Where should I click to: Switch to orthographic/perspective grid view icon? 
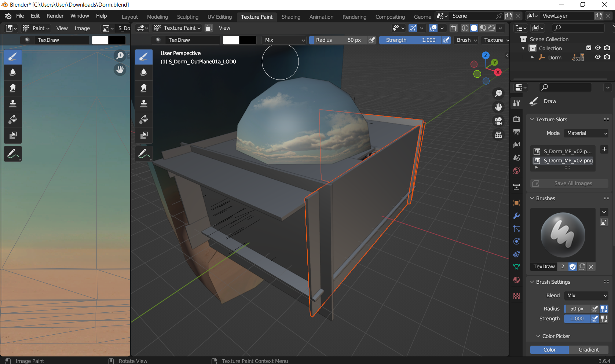tap(498, 135)
